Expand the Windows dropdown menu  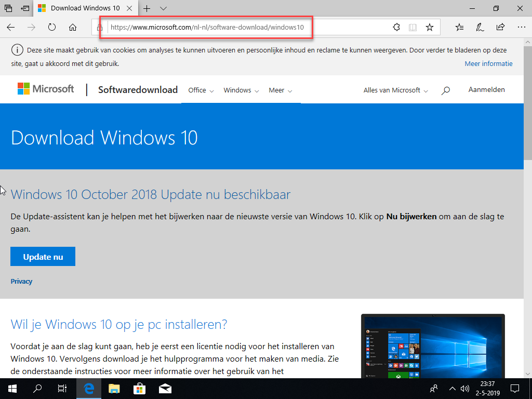(x=241, y=90)
